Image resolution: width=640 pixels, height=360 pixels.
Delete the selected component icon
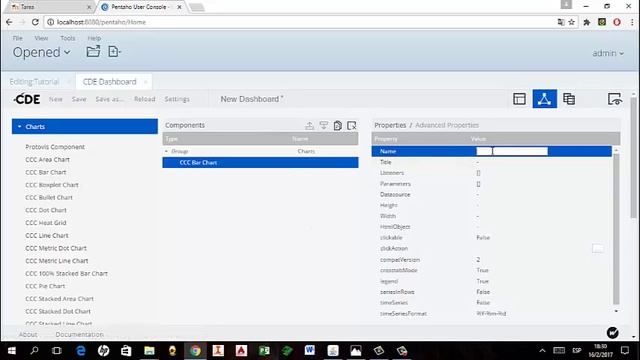(351, 125)
